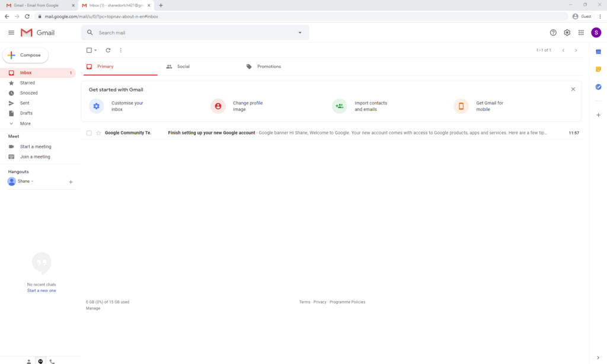This screenshot has height=364, width=607.
Task: Click the Change profile image icon
Action: 218,106
